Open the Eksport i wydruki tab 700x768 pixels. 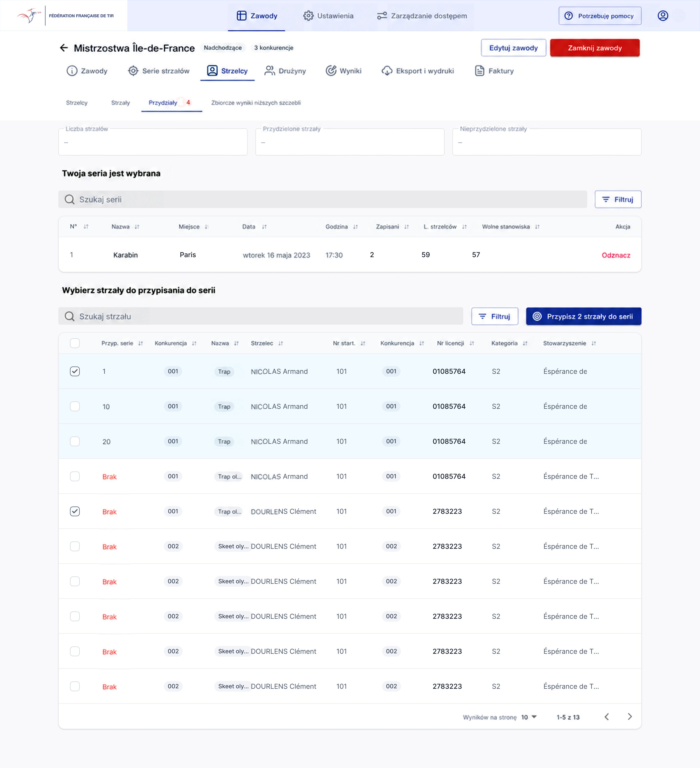(x=418, y=71)
